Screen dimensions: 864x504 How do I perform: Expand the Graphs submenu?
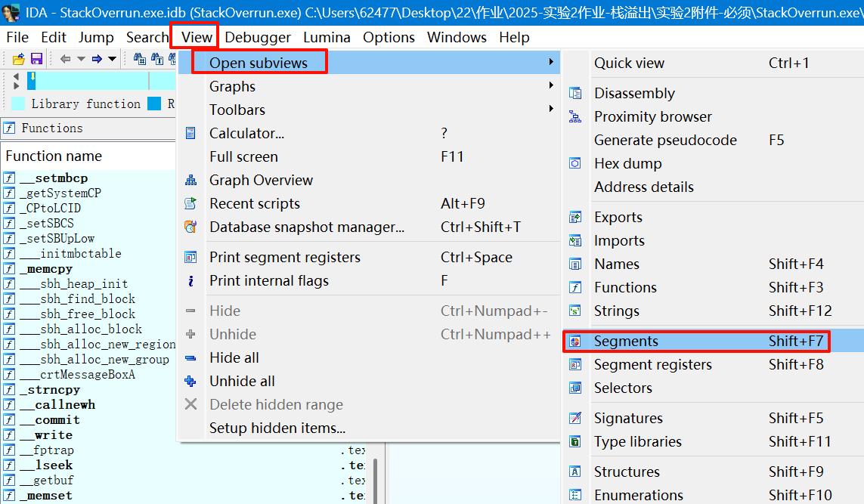coord(369,86)
